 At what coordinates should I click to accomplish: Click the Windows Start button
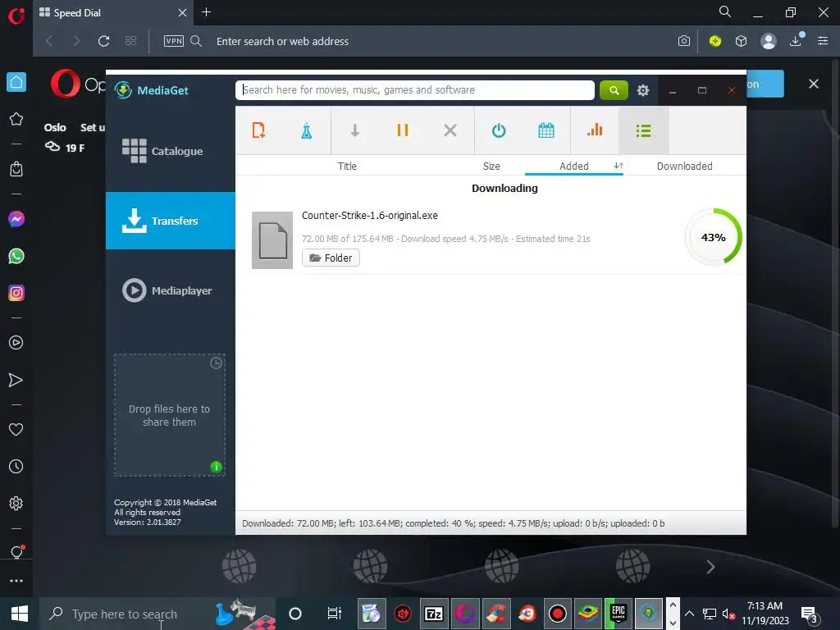point(20,614)
